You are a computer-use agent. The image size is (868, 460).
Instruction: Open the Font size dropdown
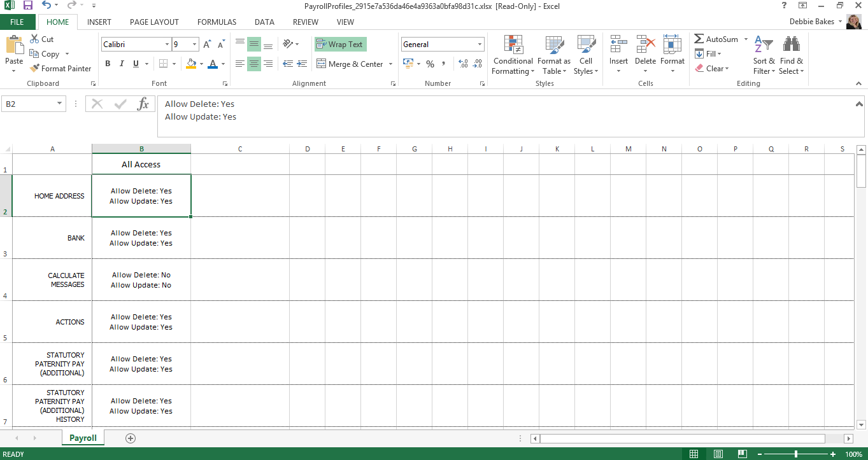coord(195,45)
